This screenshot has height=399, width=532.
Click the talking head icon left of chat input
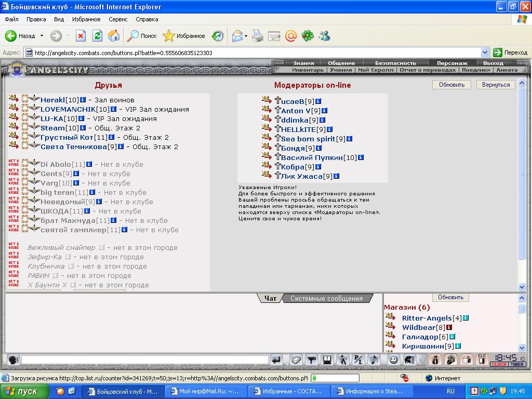pos(13,360)
